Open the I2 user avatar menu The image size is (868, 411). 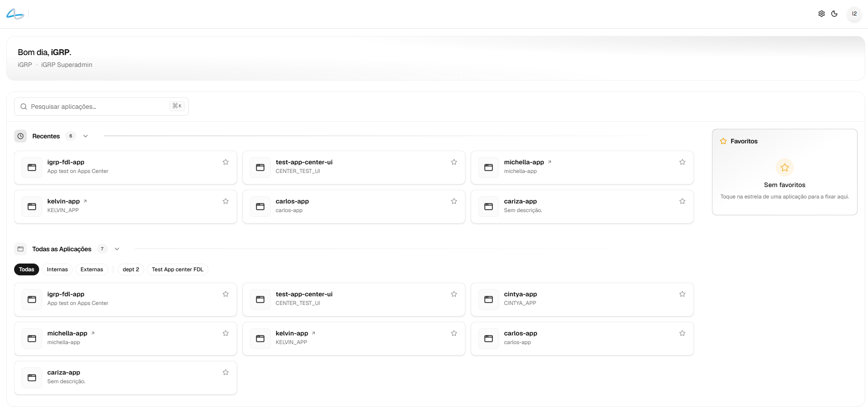click(x=854, y=14)
